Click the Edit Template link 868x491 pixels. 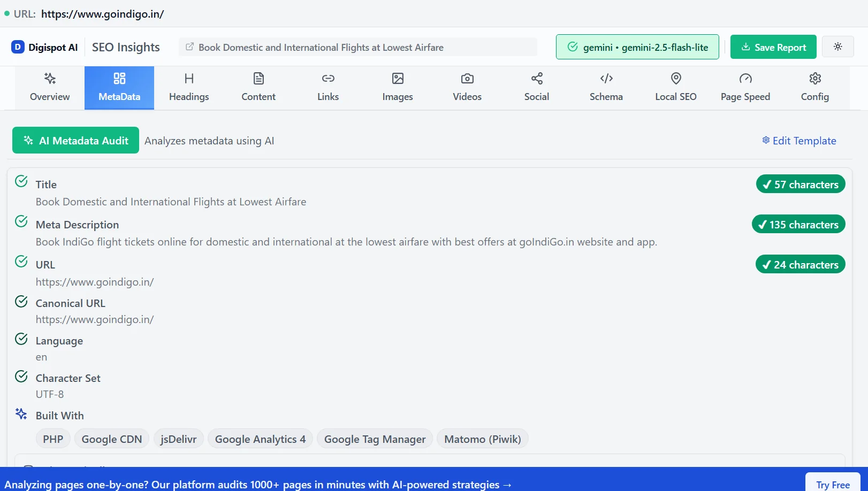point(799,141)
